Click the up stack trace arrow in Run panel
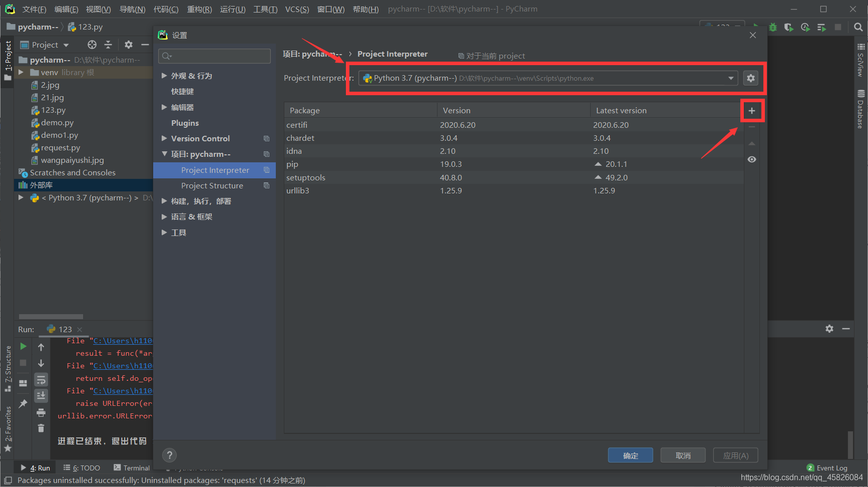The image size is (868, 487). [41, 347]
